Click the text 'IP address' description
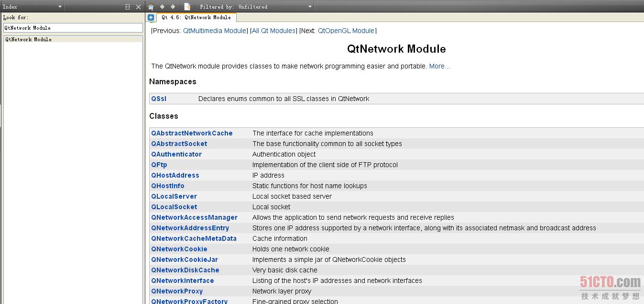The image size is (644, 304). 268,175
